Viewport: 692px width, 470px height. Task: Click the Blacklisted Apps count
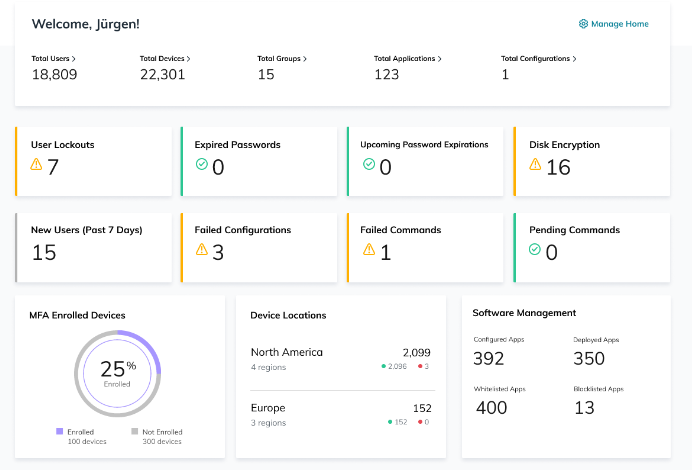point(585,407)
